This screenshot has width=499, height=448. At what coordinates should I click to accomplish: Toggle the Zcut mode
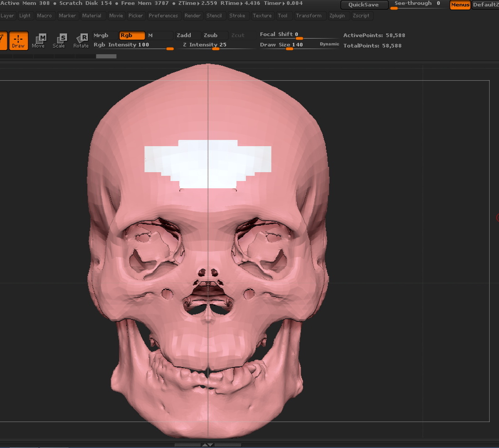(242, 35)
